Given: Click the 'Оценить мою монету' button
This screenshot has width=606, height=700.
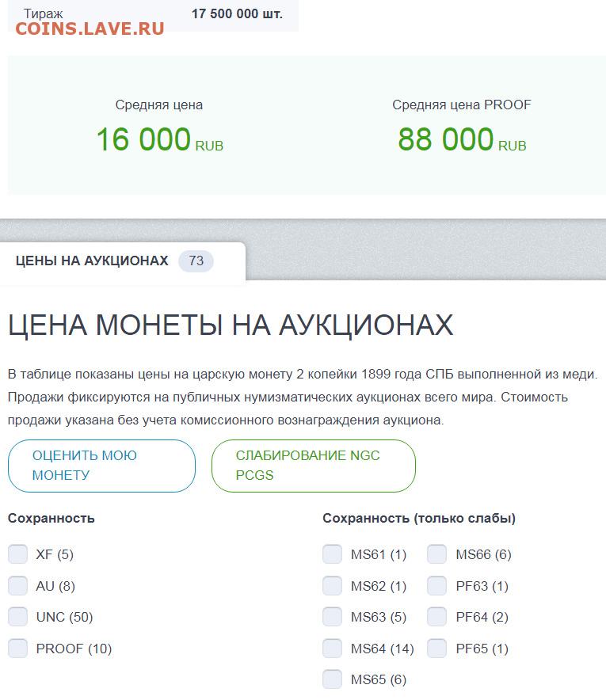Looking at the screenshot, I should click(x=102, y=466).
